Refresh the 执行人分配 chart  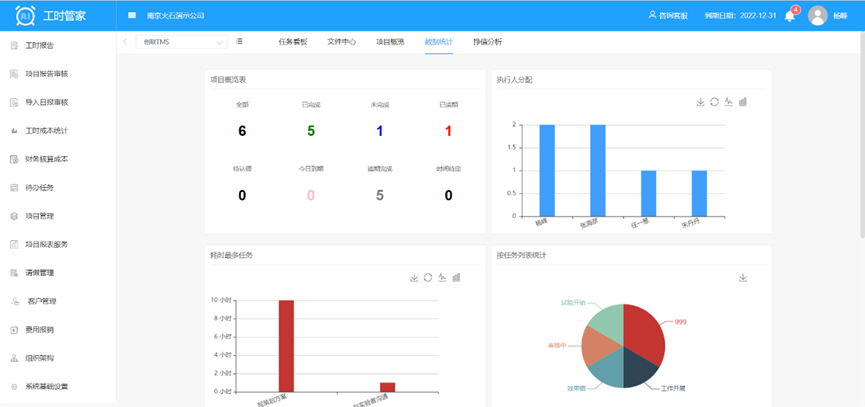click(715, 102)
